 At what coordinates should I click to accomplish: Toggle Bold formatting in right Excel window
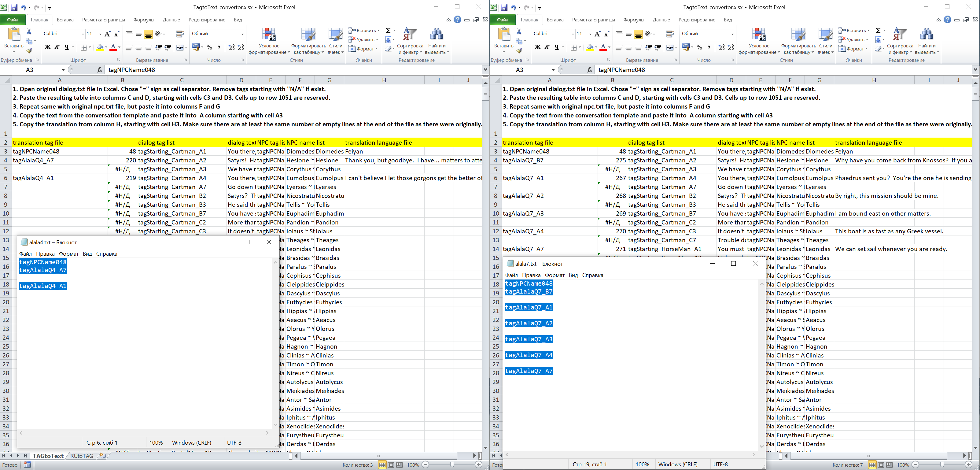pos(538,47)
